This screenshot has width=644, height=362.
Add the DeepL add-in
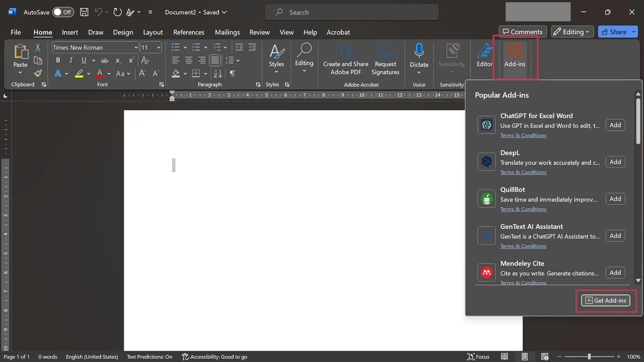click(x=615, y=162)
